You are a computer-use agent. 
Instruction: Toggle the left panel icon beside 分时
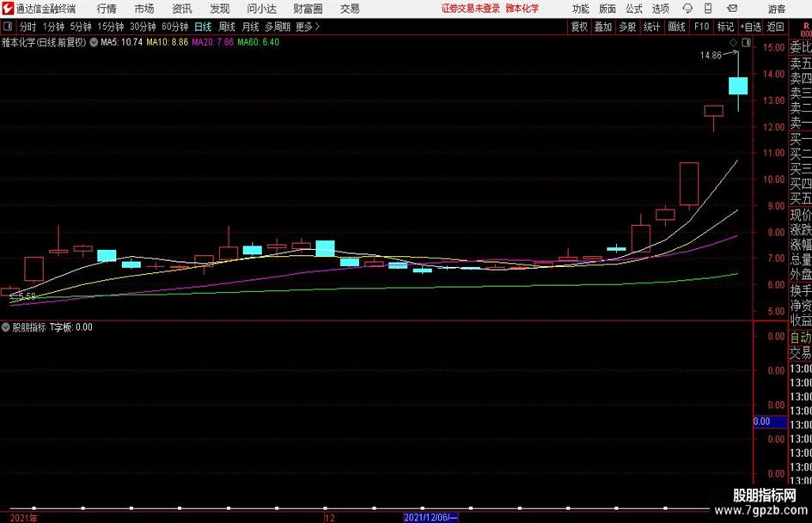click(x=8, y=27)
